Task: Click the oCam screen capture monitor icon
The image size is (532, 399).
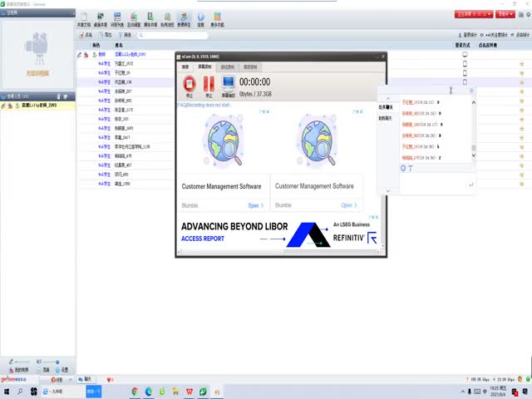Action: [x=228, y=84]
